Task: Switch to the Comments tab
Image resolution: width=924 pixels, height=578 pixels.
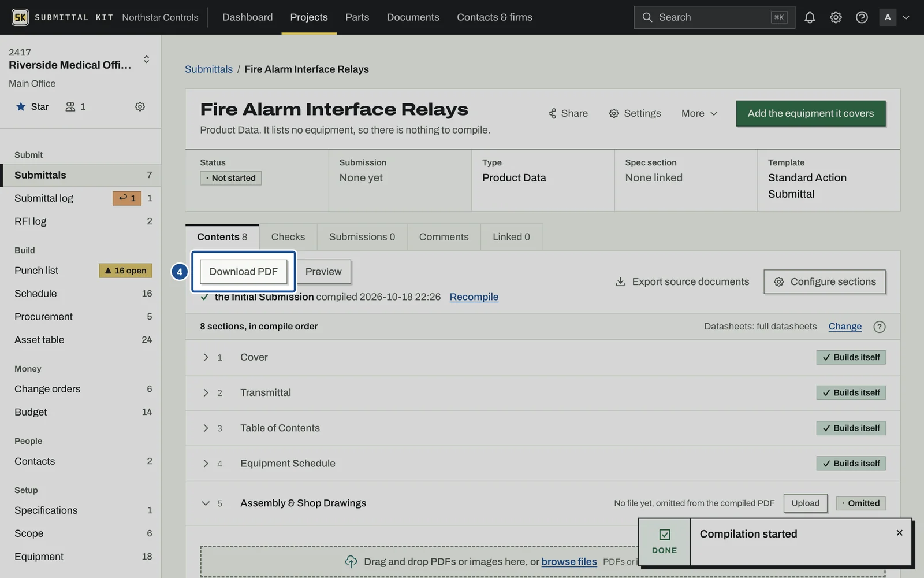Action: tap(444, 237)
